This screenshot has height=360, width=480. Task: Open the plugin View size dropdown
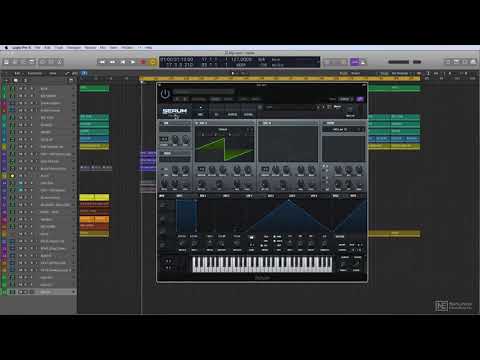[346, 99]
